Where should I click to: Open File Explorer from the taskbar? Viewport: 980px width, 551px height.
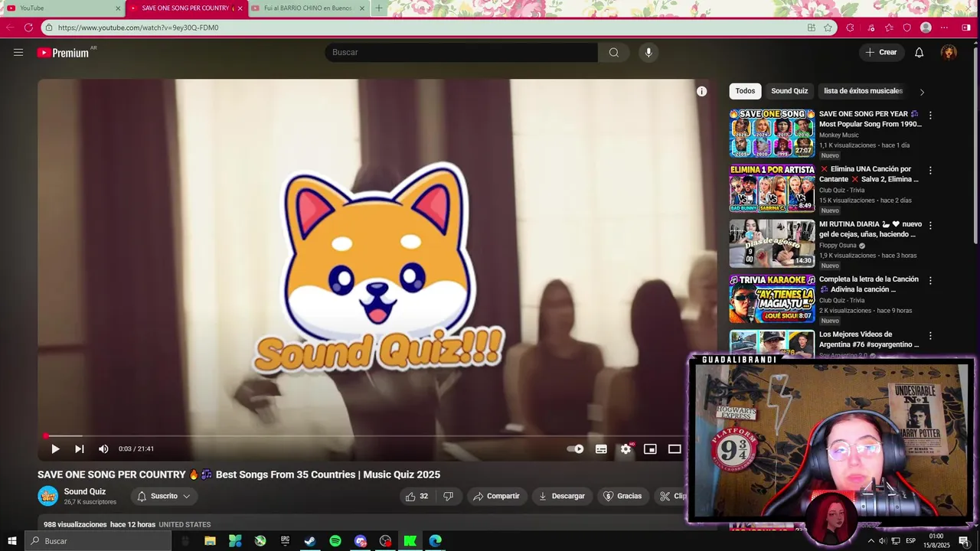210,541
